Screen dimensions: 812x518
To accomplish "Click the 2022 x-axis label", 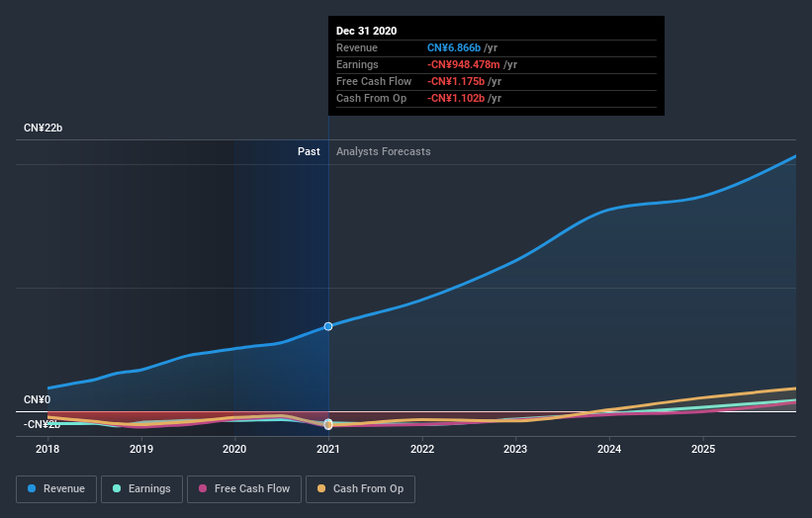I will pyautogui.click(x=422, y=449).
